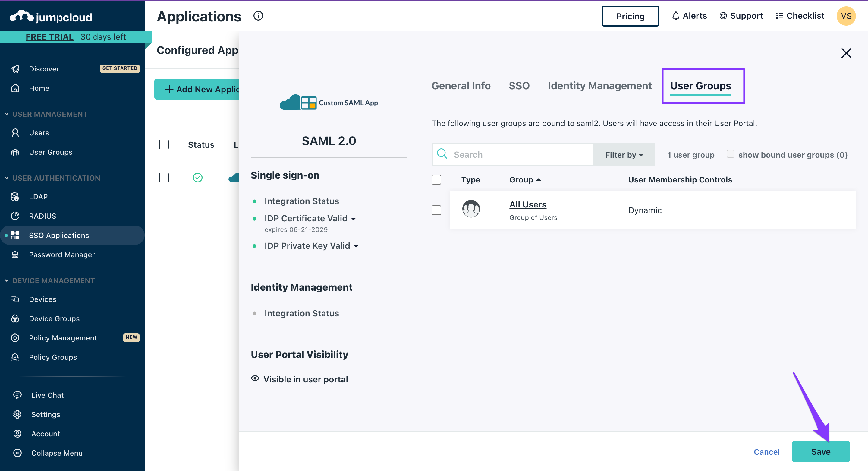Viewport: 868px width, 471px height.
Task: Expand IDP Certificate Valid details
Action: click(x=354, y=219)
